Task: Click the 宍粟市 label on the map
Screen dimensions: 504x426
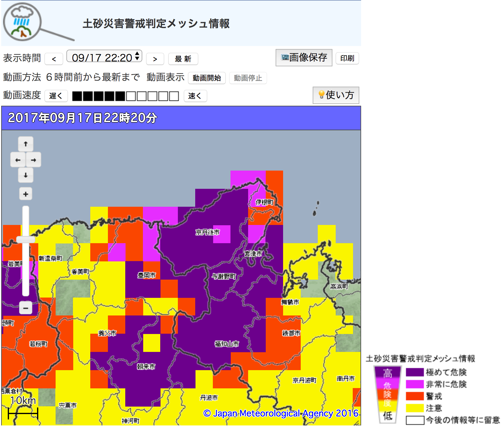Action: (x=68, y=405)
